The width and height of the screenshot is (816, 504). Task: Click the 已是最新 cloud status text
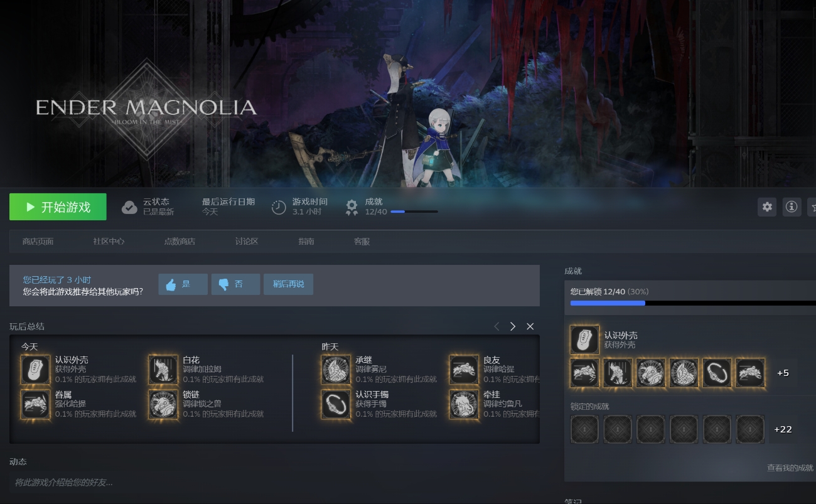pyautogui.click(x=158, y=212)
